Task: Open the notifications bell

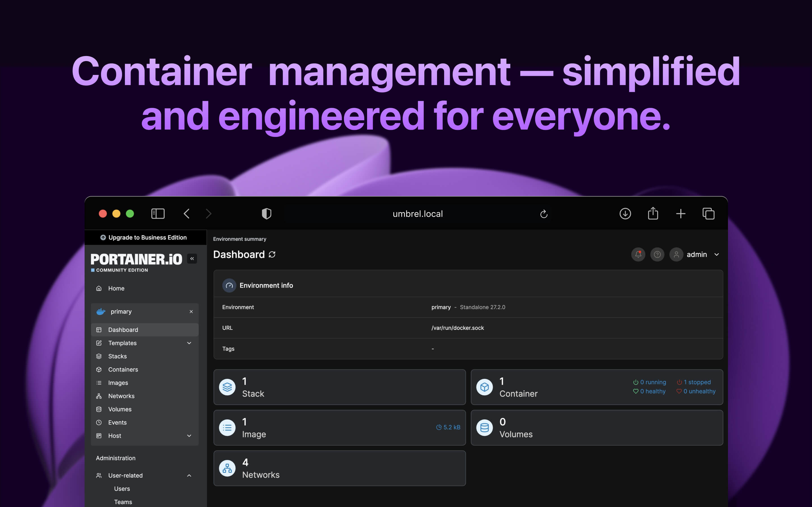Action: click(638, 255)
